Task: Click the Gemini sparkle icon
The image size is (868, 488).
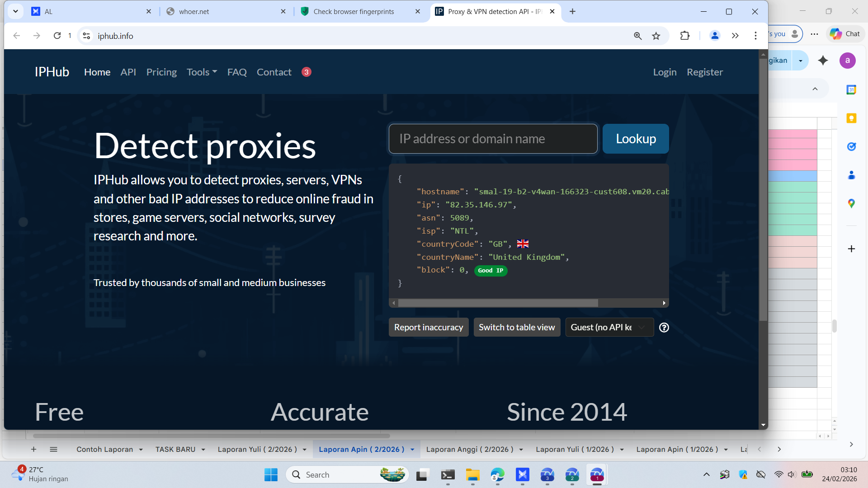Action: (823, 61)
